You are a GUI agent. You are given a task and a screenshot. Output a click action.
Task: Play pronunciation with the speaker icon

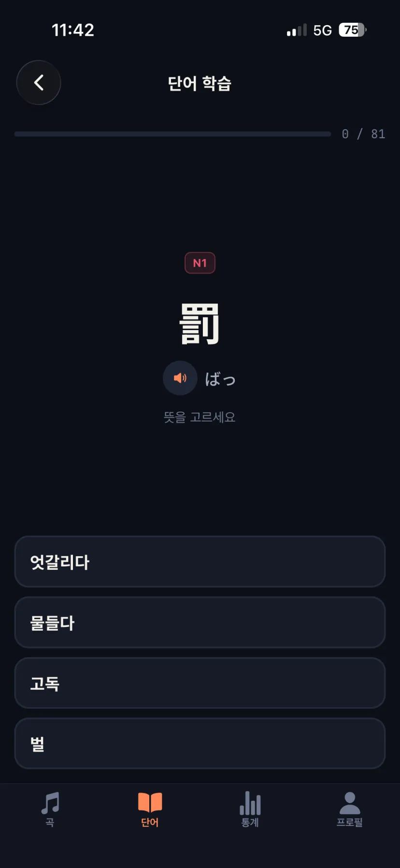tap(180, 378)
